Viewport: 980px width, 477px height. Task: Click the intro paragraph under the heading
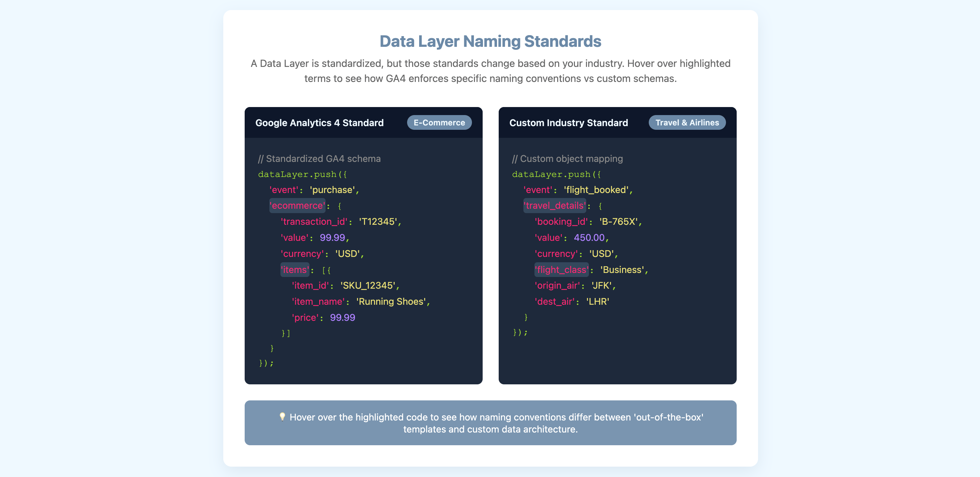pyautogui.click(x=490, y=71)
